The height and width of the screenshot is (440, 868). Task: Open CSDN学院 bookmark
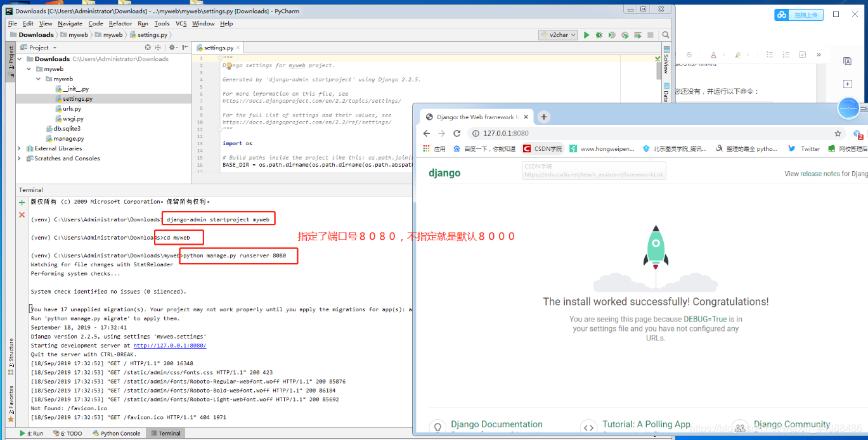[543, 149]
